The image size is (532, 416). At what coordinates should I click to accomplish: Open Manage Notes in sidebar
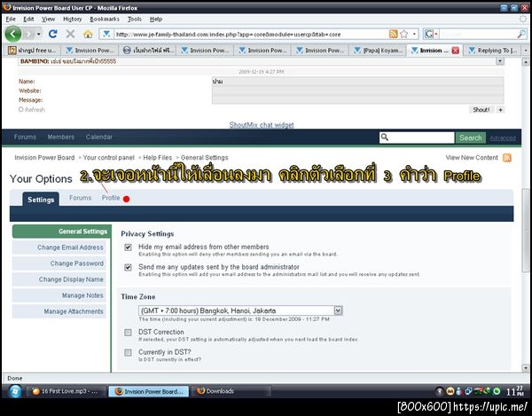pos(59,295)
